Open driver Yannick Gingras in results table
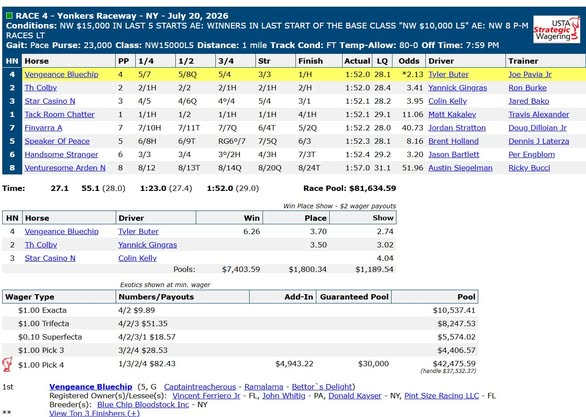 tap(457, 88)
